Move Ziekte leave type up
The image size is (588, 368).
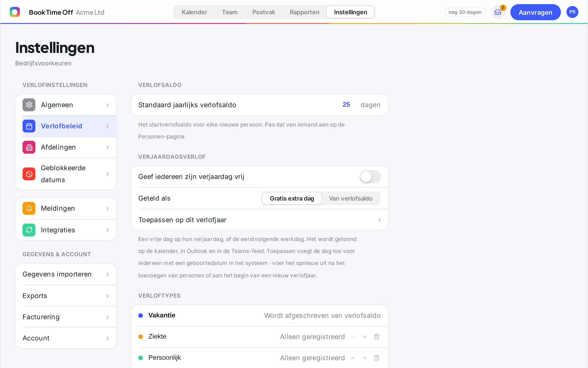(x=353, y=336)
